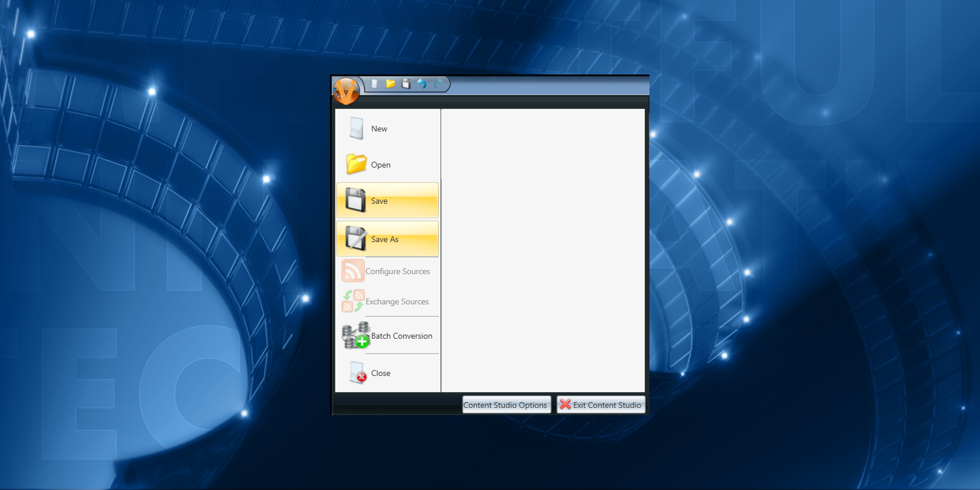Open Configure Sources menu entry
980x490 pixels.
click(387, 271)
